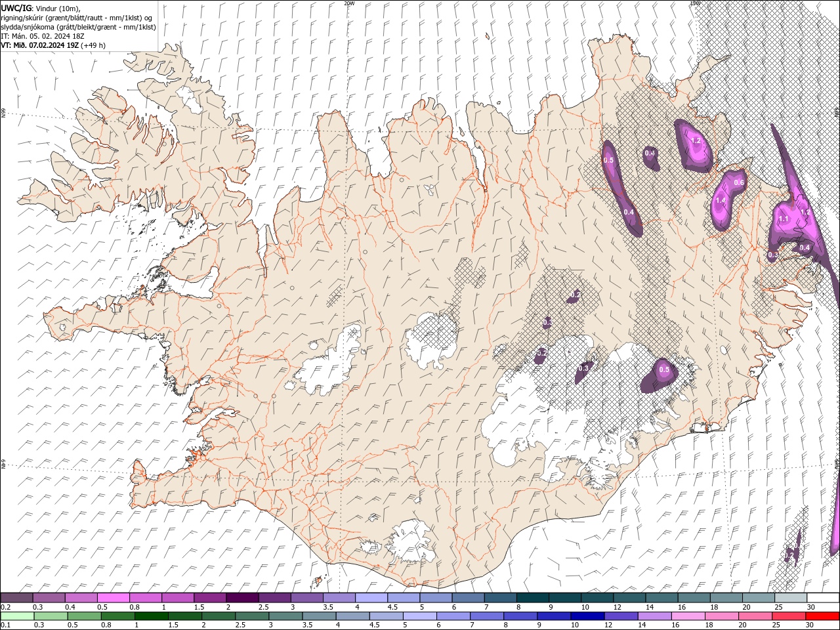
Task: Click the '15W' longitude label
Action: pos(695,3)
